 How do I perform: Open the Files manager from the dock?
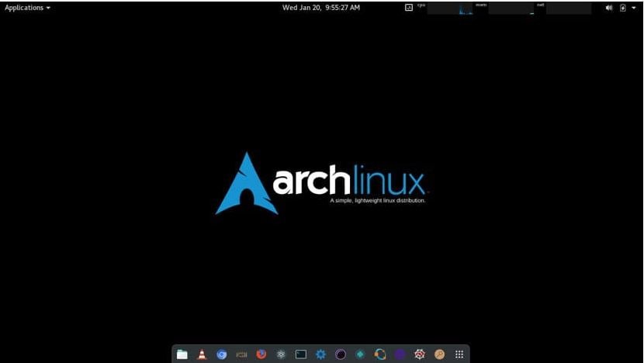click(182, 354)
